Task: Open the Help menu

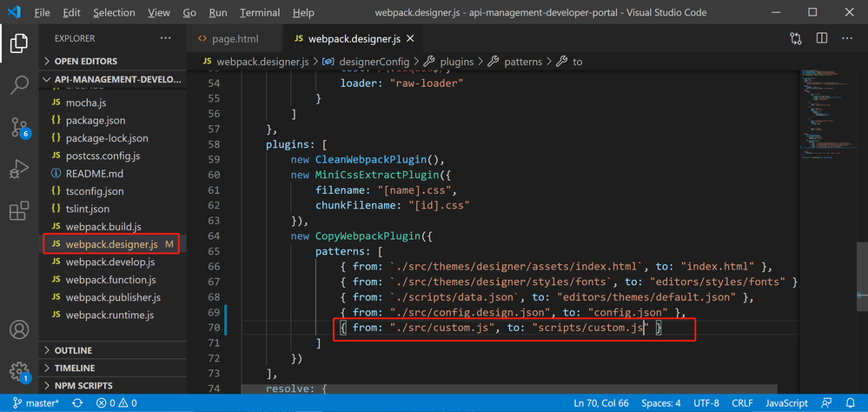Action: (303, 12)
